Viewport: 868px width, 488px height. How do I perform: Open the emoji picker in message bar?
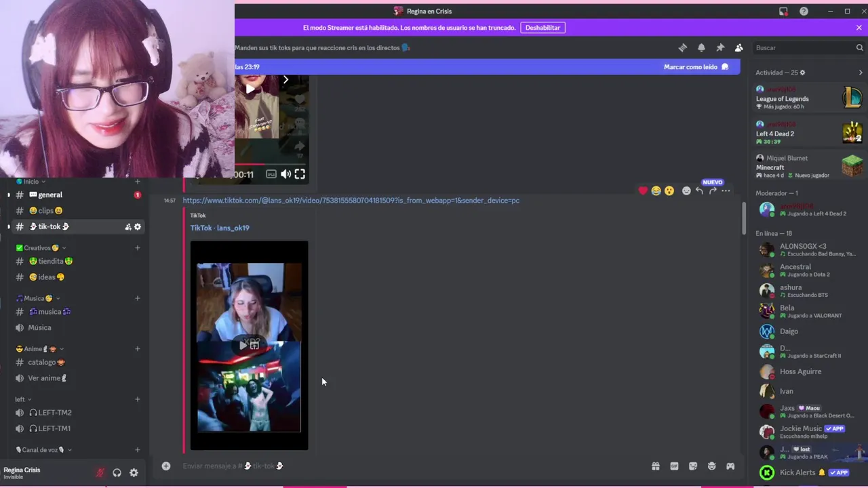coord(711,466)
